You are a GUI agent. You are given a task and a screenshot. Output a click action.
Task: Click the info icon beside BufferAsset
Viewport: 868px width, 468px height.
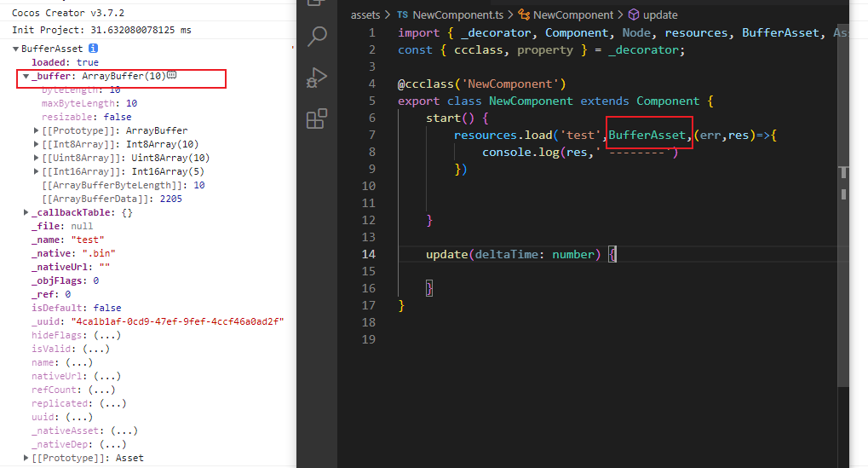[x=93, y=49]
